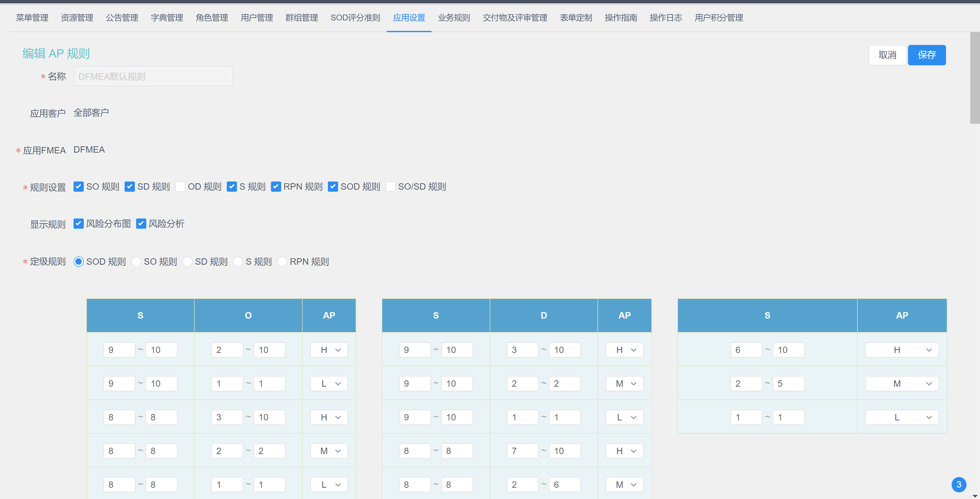Open AP dropdown in S-O table's first row
This screenshot has width=980, height=499.
pos(329,350)
